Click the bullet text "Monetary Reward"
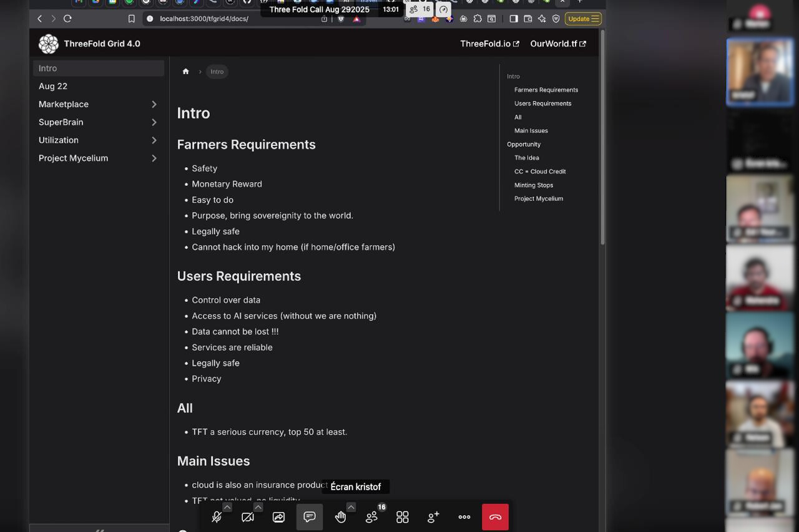The image size is (799, 532). point(227,184)
